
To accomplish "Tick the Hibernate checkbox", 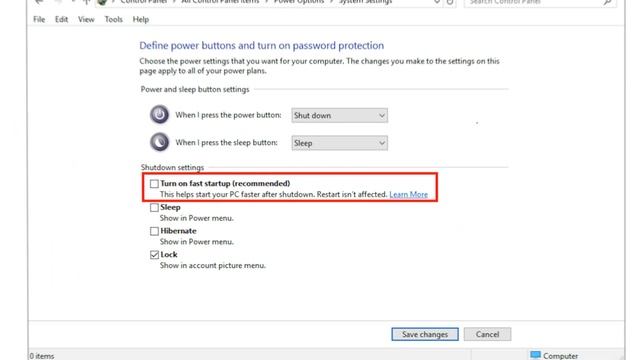I will [154, 231].
